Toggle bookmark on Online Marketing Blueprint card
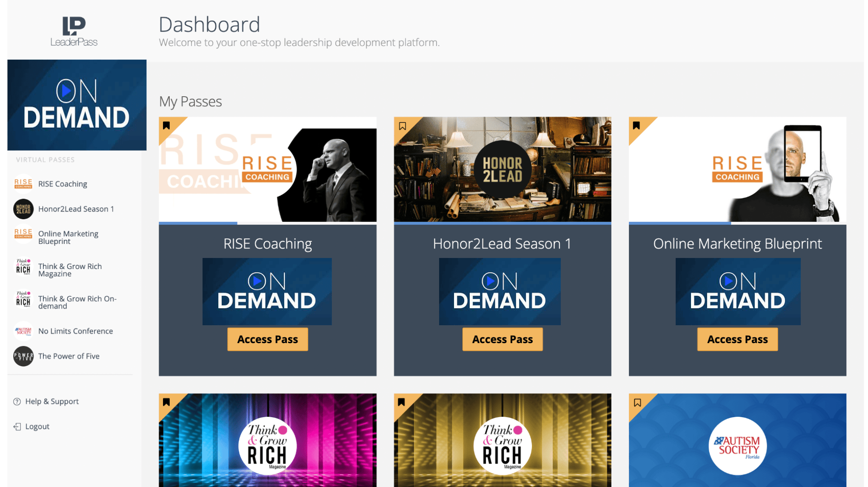This screenshot has width=868, height=487. tap(636, 126)
